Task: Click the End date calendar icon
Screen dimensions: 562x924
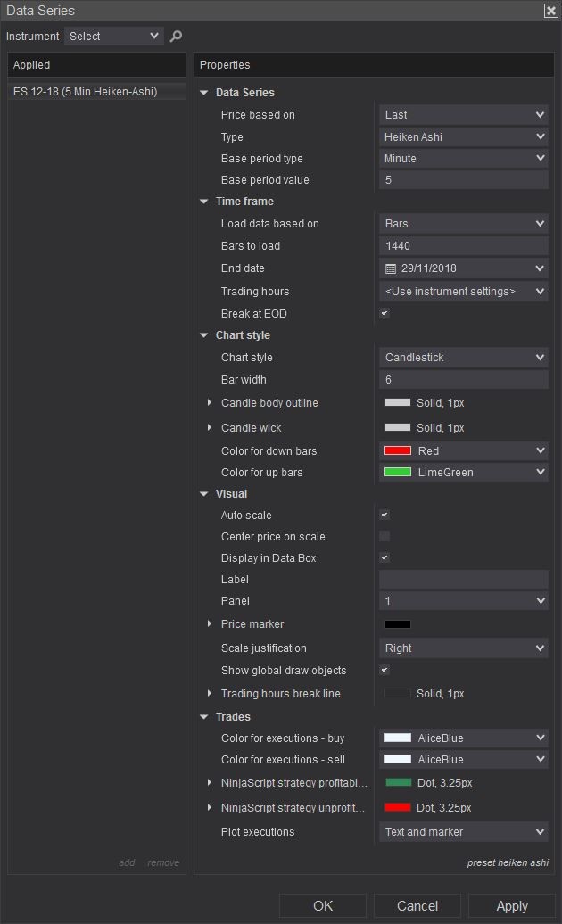Action: point(390,268)
